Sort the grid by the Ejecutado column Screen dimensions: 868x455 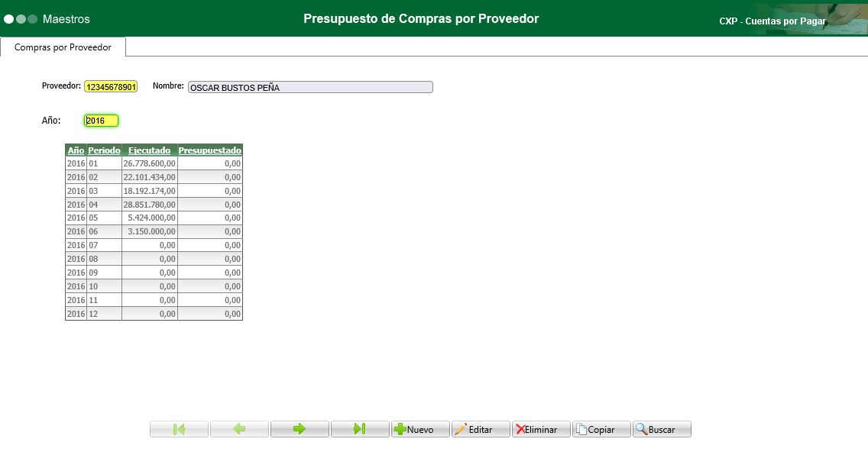pyautogui.click(x=148, y=150)
